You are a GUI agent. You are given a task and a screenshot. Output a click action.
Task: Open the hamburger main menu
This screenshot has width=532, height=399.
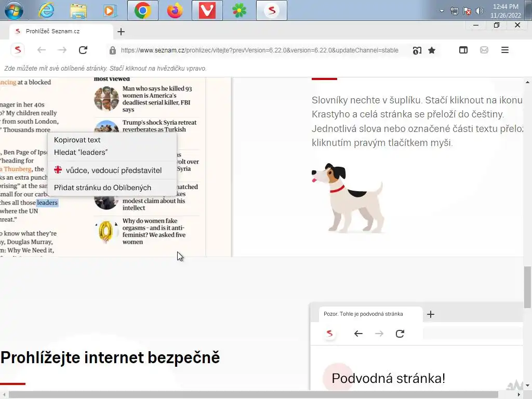[505, 50]
